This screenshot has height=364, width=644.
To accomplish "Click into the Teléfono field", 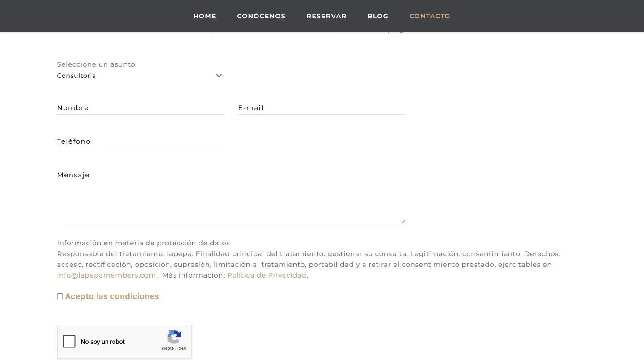I will pos(141,141).
